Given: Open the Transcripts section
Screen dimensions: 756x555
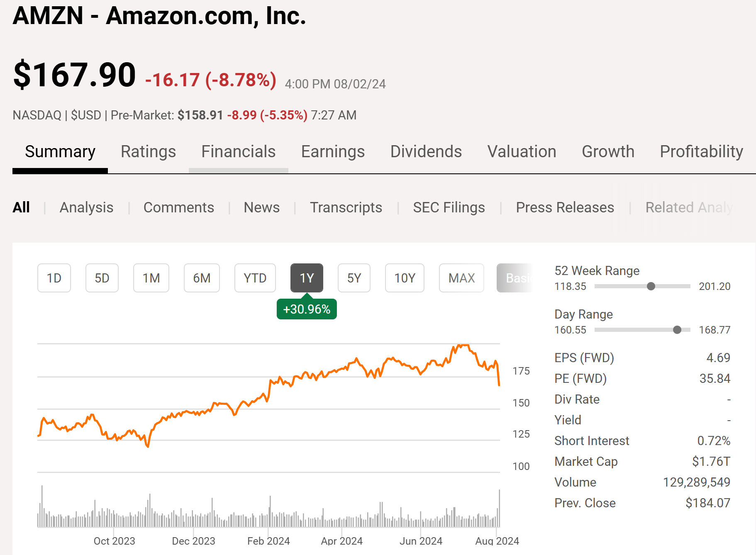Looking at the screenshot, I should point(346,207).
